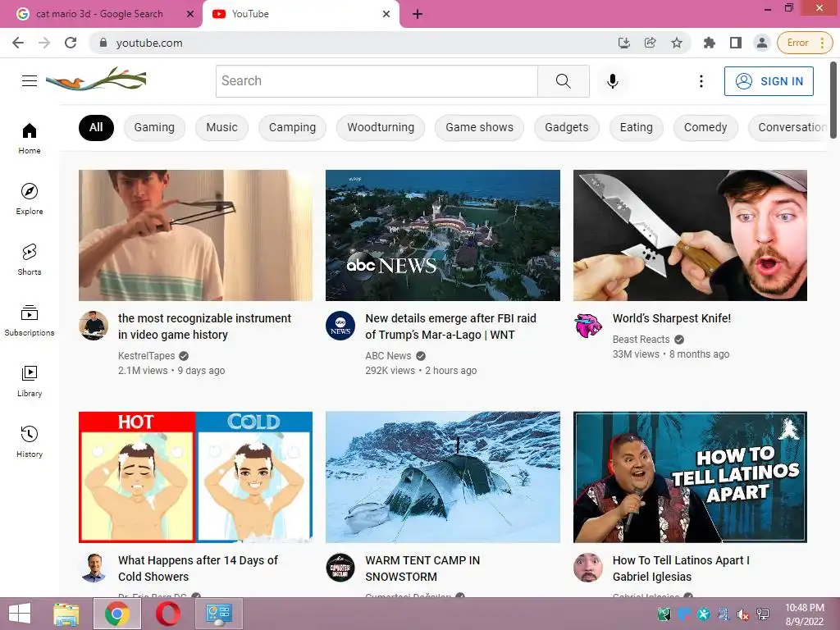The width and height of the screenshot is (840, 630).
Task: Select the Camping filter chip
Action: click(292, 127)
